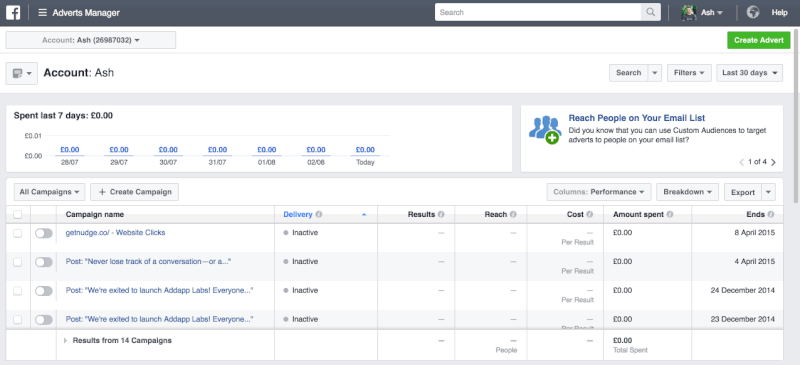Viewport: 800px width, 365px height.
Task: Open the Filters dropdown
Action: coord(689,73)
